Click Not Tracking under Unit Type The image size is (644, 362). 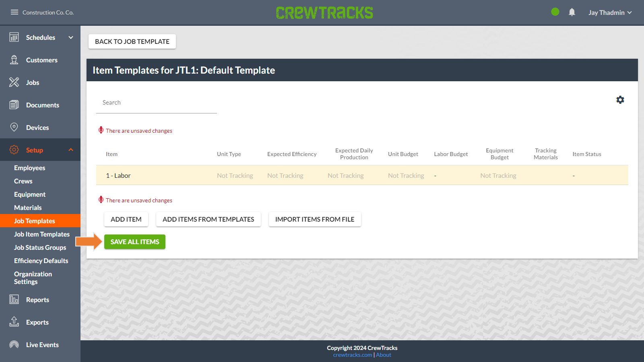(235, 175)
